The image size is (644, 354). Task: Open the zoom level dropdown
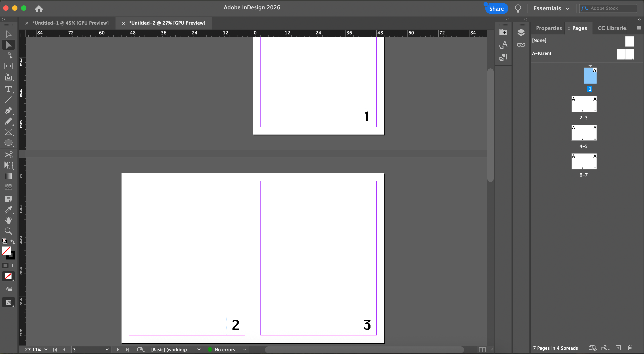[46, 350]
